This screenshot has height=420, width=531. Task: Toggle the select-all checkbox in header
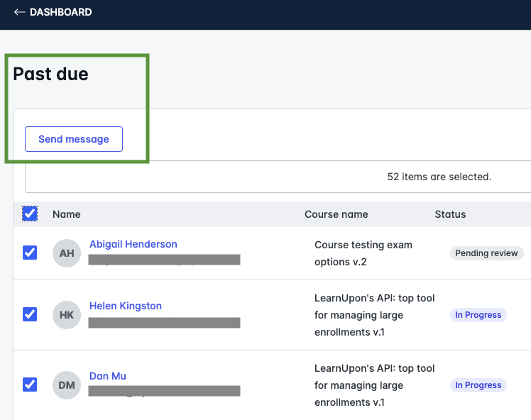(30, 214)
